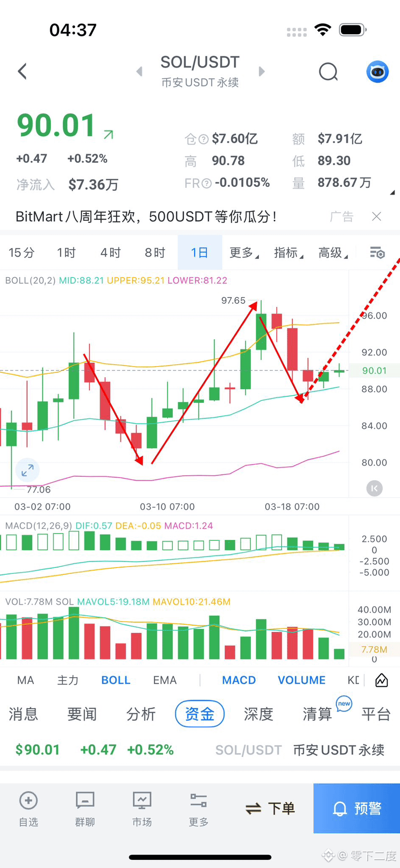Close the BitMart advertisement banner
Screen dimensions: 400x868
click(x=377, y=216)
